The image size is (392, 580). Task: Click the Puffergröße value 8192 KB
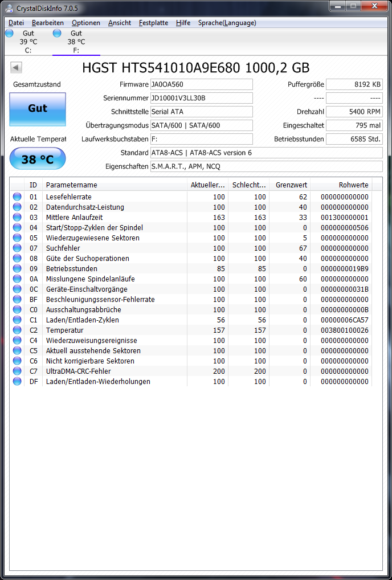(354, 84)
